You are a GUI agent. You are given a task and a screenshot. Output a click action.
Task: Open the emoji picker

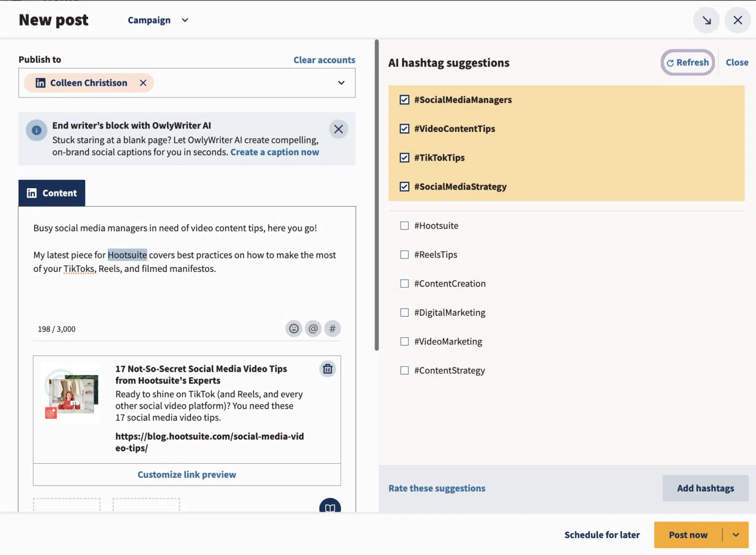click(x=294, y=328)
